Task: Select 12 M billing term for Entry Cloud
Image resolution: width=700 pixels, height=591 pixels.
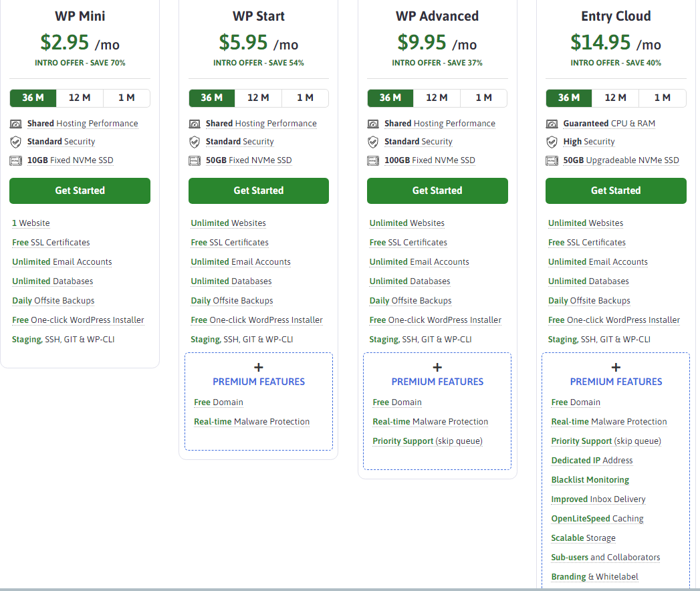Action: click(x=616, y=98)
